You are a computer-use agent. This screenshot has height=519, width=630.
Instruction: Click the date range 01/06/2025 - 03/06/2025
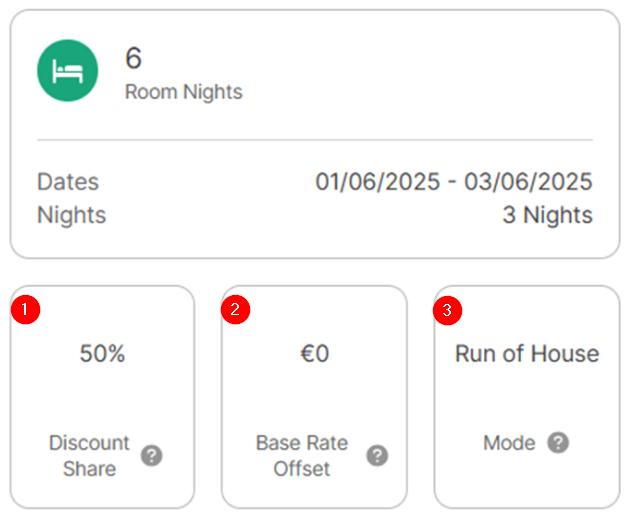(454, 182)
